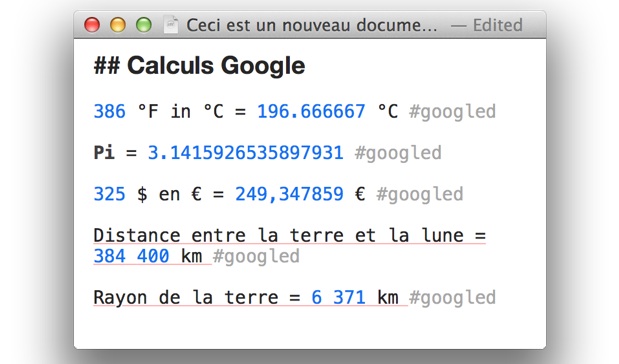This screenshot has height=364, width=619.
Task: Click the converted amount 249,347859
Action: [289, 194]
